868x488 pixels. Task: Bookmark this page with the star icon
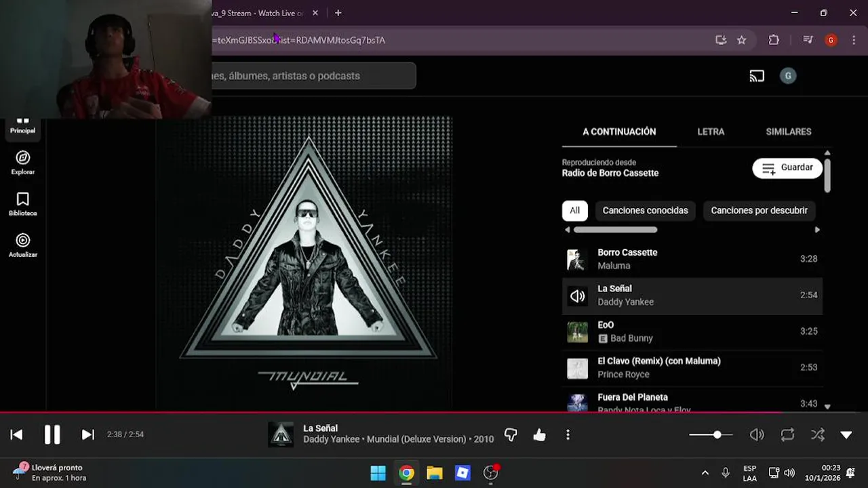[741, 40]
